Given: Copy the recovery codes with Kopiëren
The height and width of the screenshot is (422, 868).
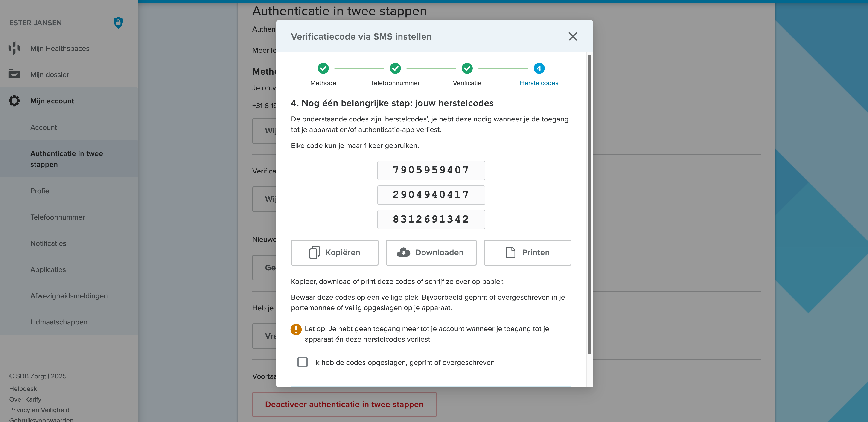Looking at the screenshot, I should [x=334, y=253].
